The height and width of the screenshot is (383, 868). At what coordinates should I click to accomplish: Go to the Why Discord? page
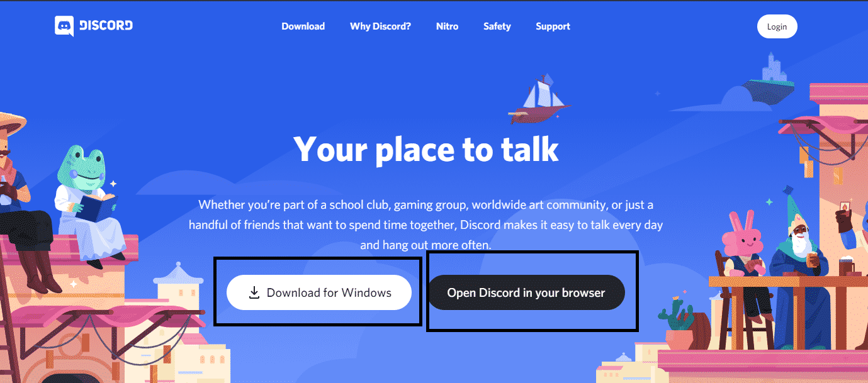tap(380, 26)
